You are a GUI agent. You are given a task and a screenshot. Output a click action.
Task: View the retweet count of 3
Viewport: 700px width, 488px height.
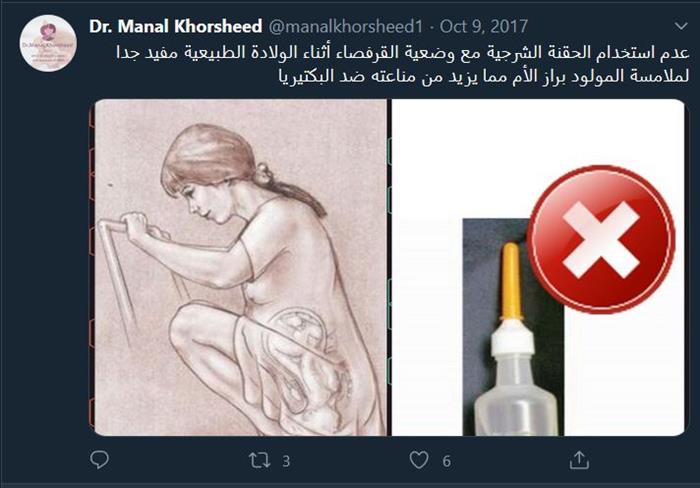(286, 461)
